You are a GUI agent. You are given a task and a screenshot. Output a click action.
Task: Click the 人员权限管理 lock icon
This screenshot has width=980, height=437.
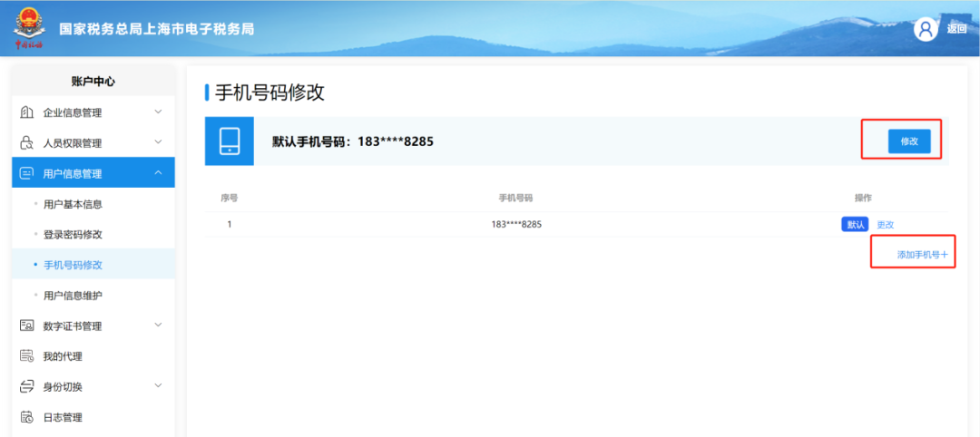[x=27, y=143]
